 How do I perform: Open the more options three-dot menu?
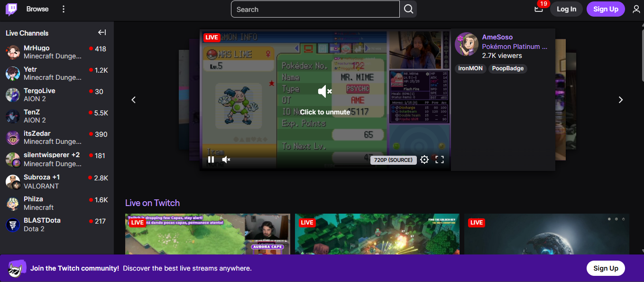64,9
